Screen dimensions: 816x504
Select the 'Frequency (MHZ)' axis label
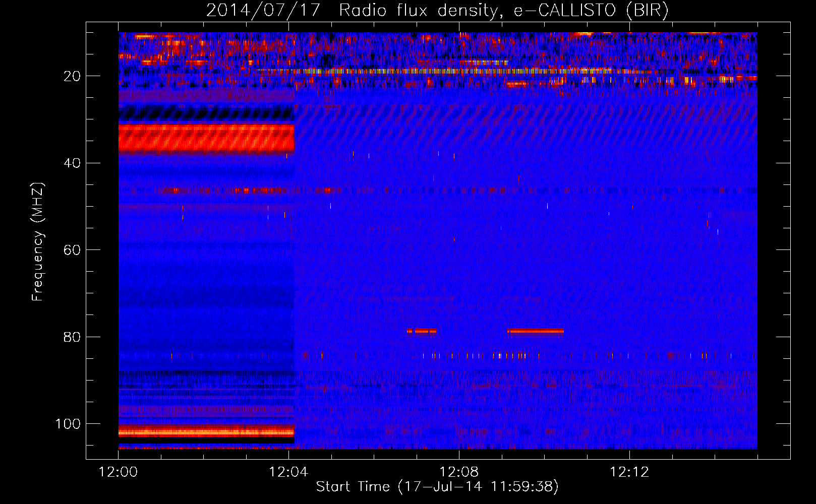click(x=38, y=242)
